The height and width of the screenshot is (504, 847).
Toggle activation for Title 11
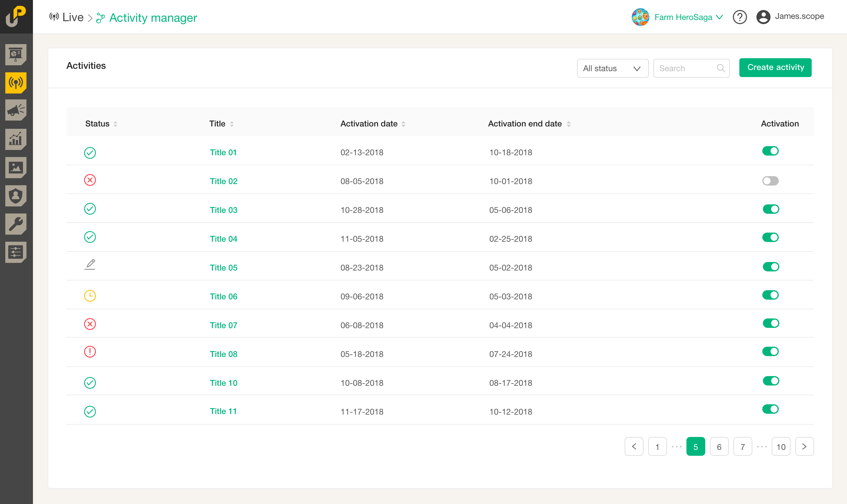point(770,409)
